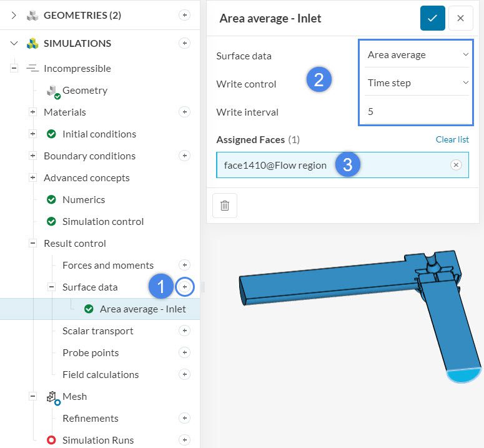Add a material using its plus icon
Viewport: 484px width, 448px height.
click(x=184, y=112)
